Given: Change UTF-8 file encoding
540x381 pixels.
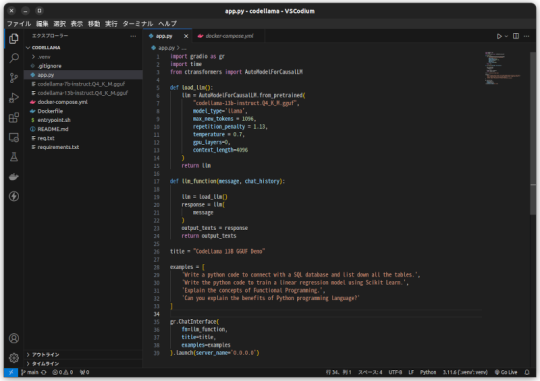Looking at the screenshot, I should (395, 372).
